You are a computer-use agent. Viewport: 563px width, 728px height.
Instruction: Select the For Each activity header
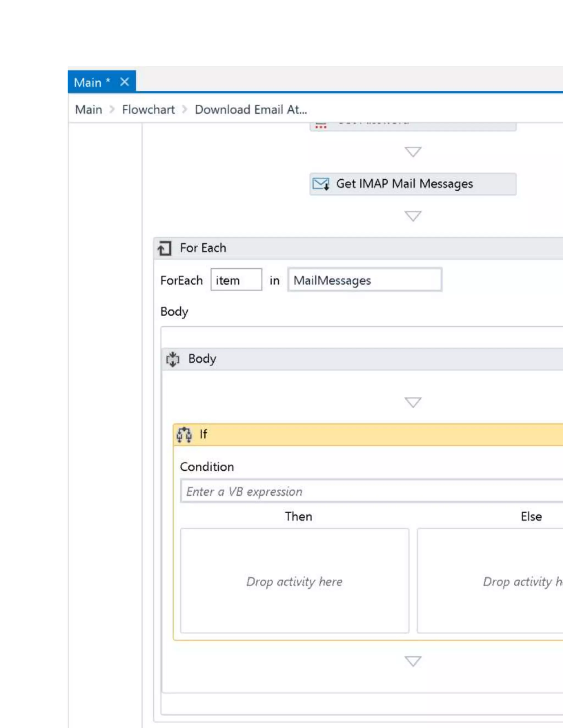333,248
